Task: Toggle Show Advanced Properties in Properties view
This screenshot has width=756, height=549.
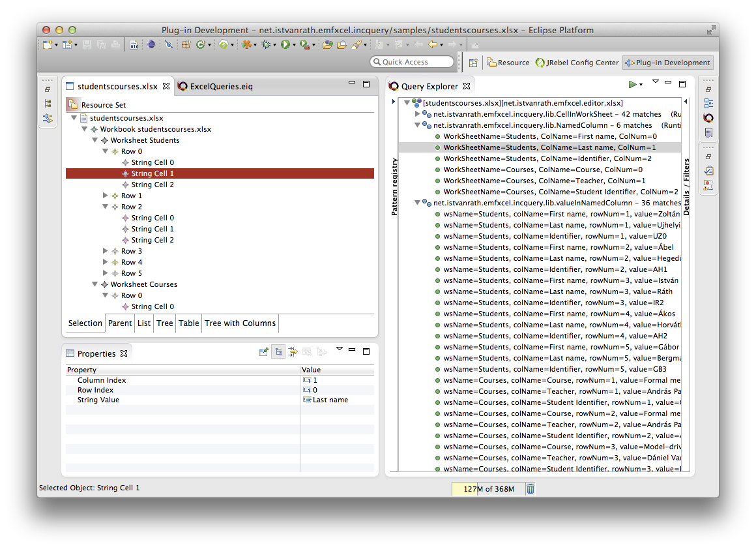Action: point(293,351)
